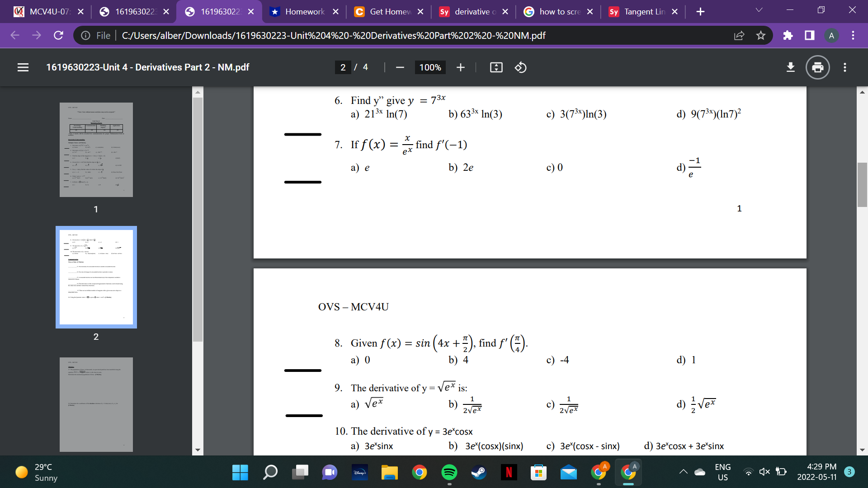Image resolution: width=868 pixels, height=488 pixels.
Task: Expand the Chrome more options menu
Action: (853, 35)
